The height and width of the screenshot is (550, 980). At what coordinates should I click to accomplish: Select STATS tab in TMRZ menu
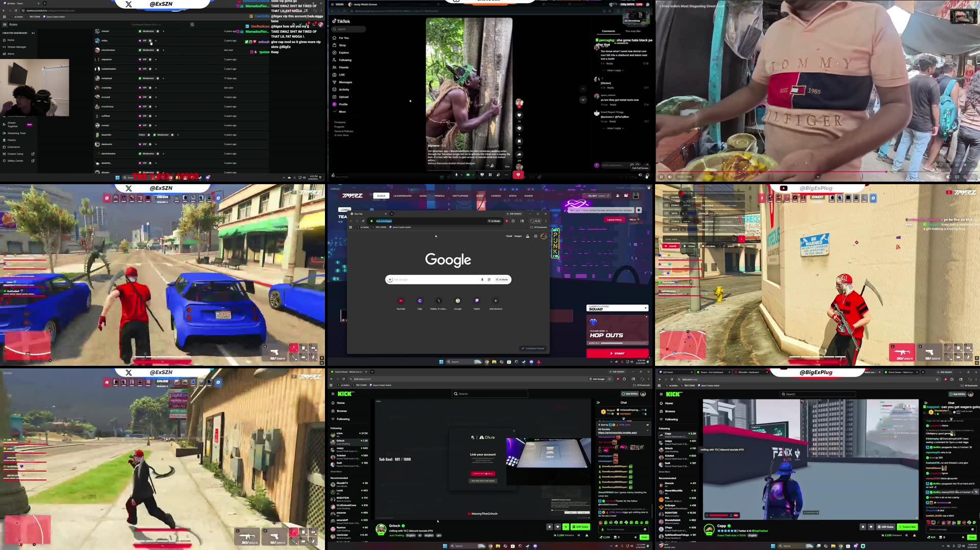point(512,196)
